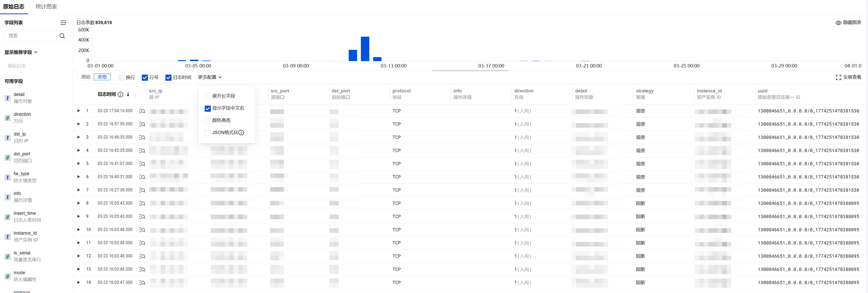Switch to the statistics chart tab
The image size is (868, 293).
[x=46, y=6]
